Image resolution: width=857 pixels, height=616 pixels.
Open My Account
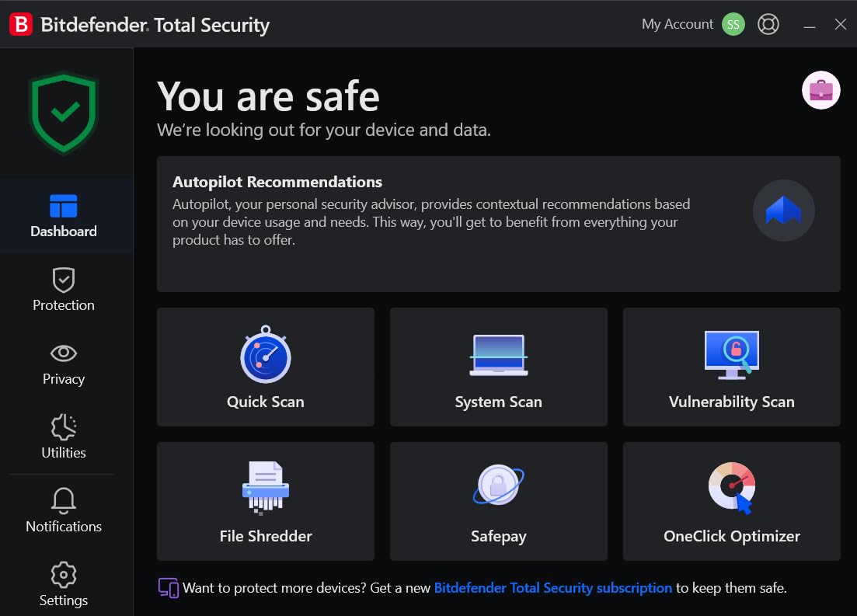[x=678, y=24]
